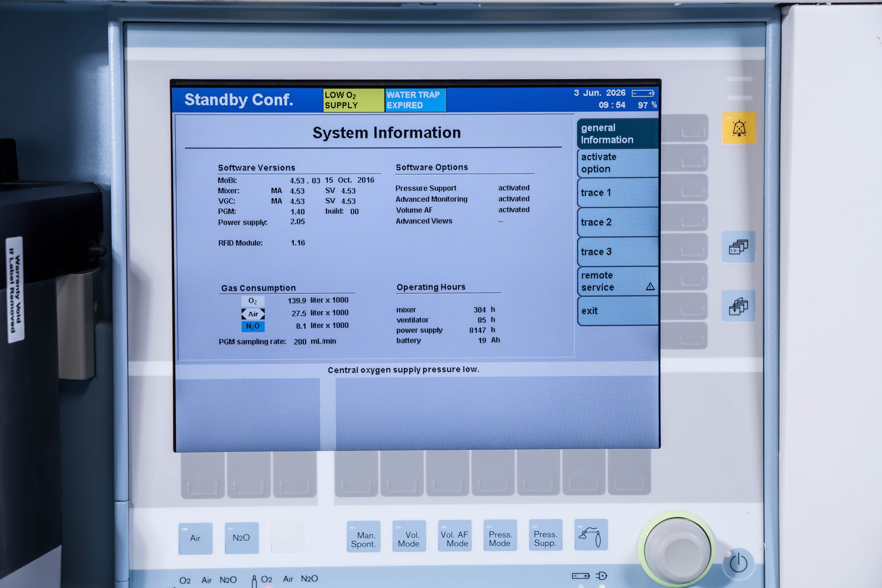The image size is (882, 588).
Task: Open remote service with warning triangle
Action: [x=618, y=281]
